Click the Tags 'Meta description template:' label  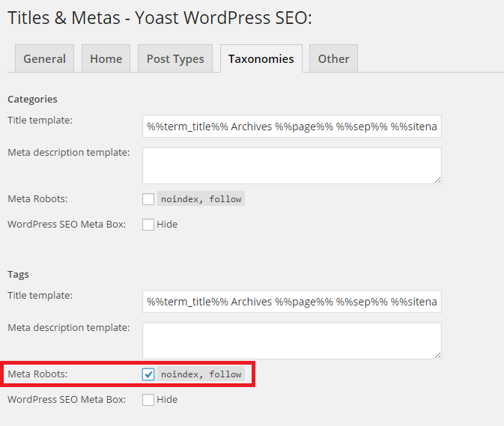pos(68,327)
